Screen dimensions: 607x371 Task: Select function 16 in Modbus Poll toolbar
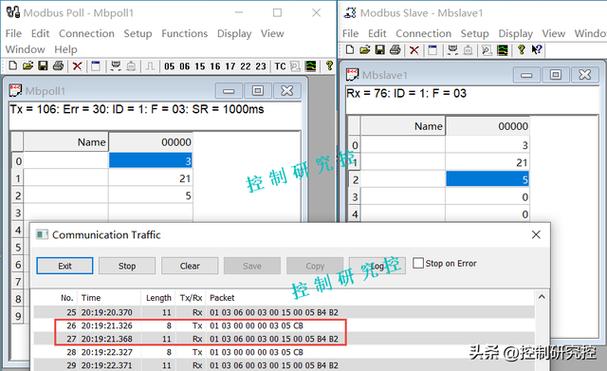[215, 67]
